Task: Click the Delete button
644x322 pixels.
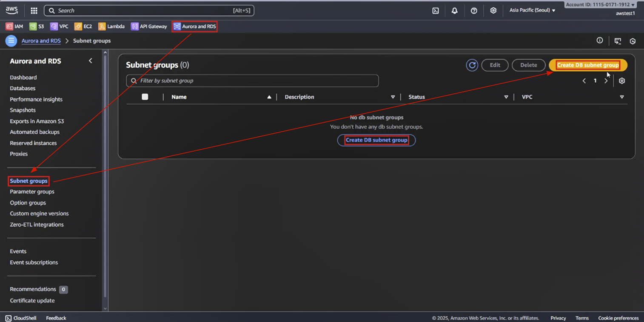Action: tap(529, 65)
